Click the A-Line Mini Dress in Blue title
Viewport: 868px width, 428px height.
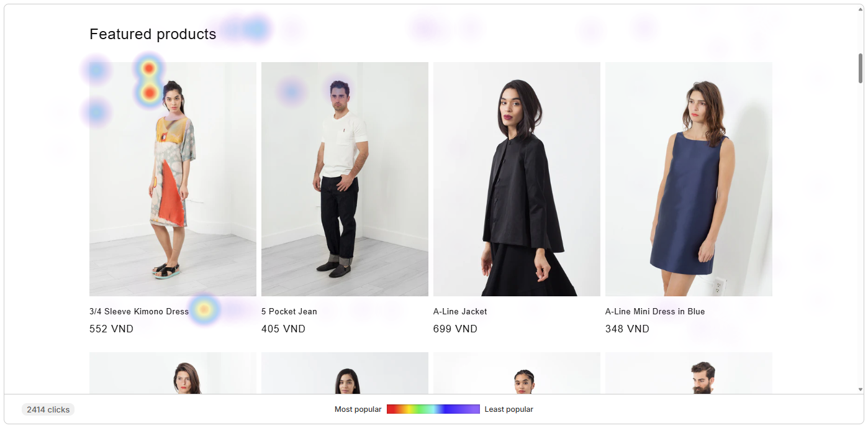tap(655, 311)
